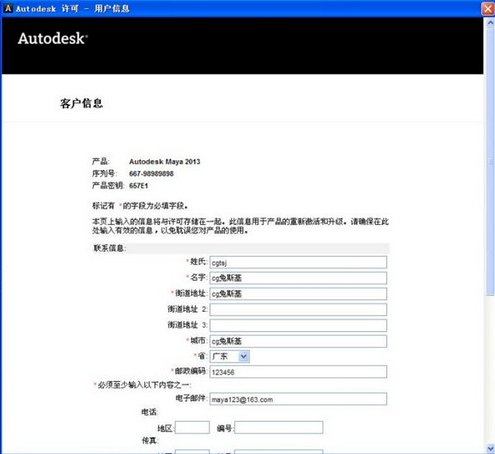Click the 城市 input field
The image size is (495, 454).
(298, 341)
